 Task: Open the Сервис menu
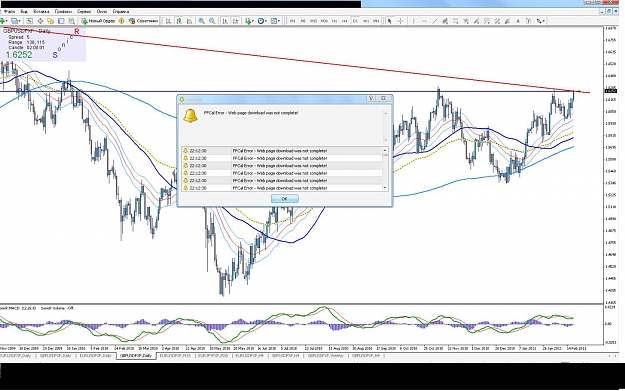coord(84,12)
